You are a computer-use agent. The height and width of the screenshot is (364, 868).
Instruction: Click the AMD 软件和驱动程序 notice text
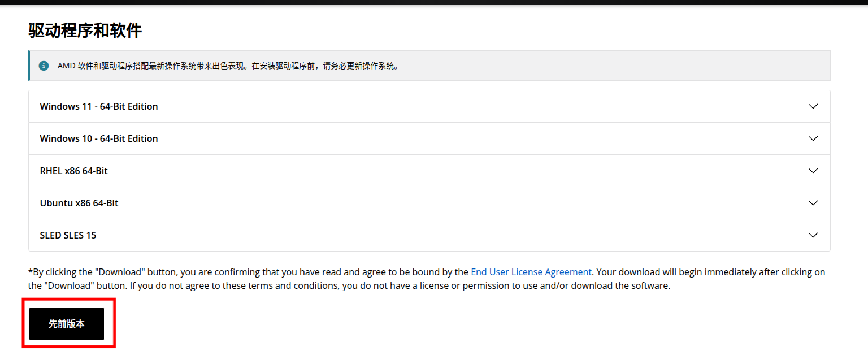[x=229, y=66]
